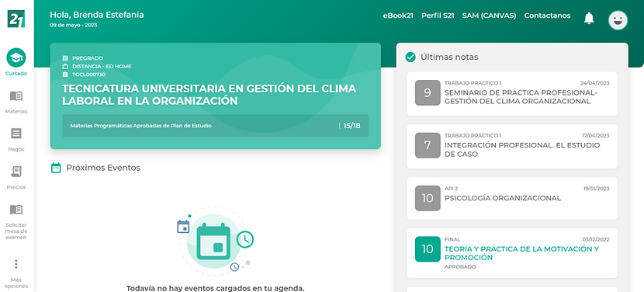Open the Seminario de Práctica Profesional grade card
The height and width of the screenshot is (292, 644).
pos(512,93)
